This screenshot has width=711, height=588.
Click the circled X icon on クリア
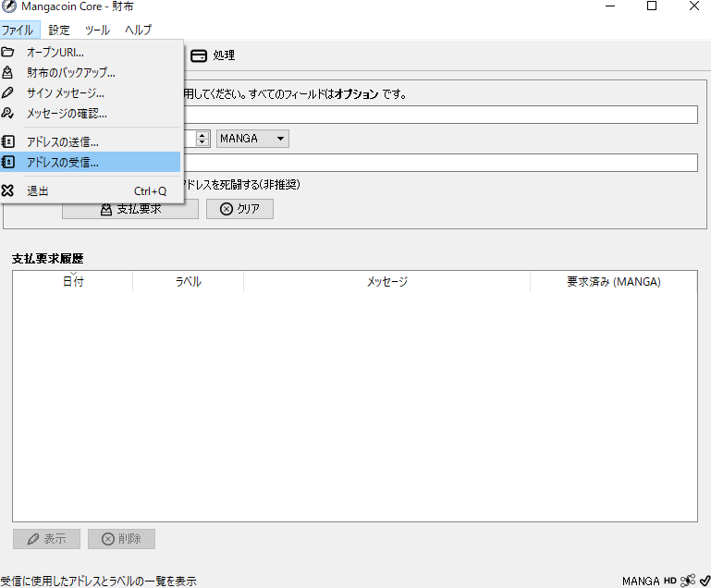[227, 209]
